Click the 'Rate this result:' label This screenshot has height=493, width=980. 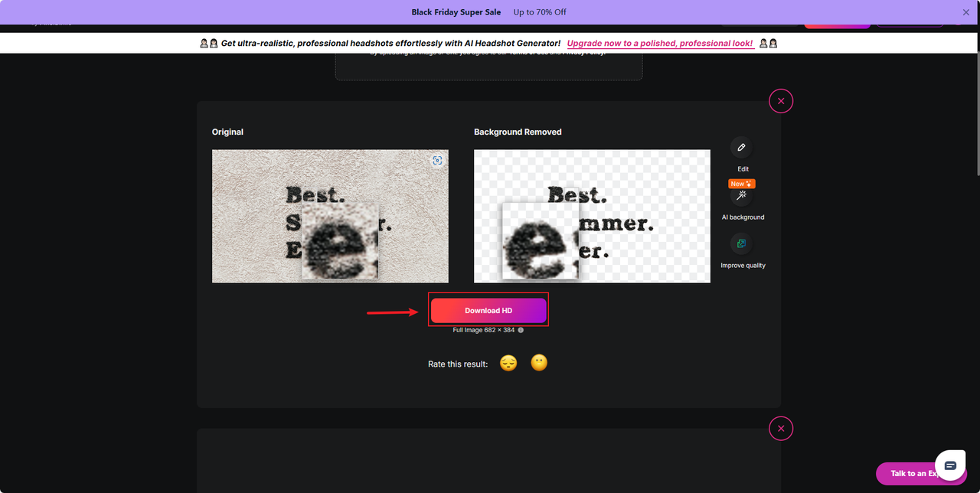458,364
